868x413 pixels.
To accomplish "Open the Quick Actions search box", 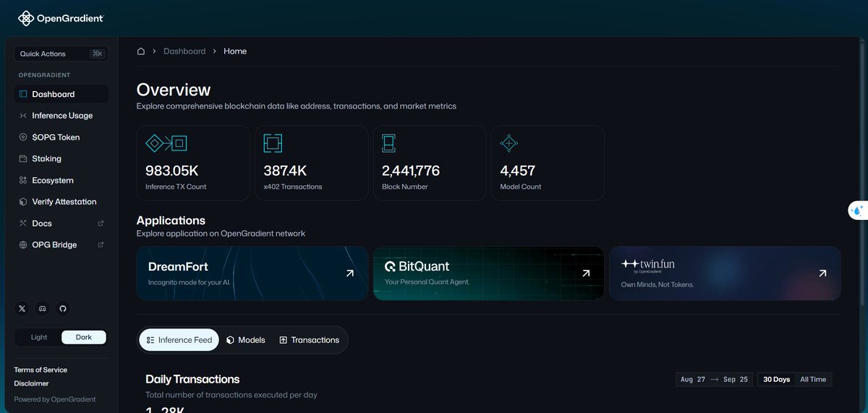I will point(61,54).
